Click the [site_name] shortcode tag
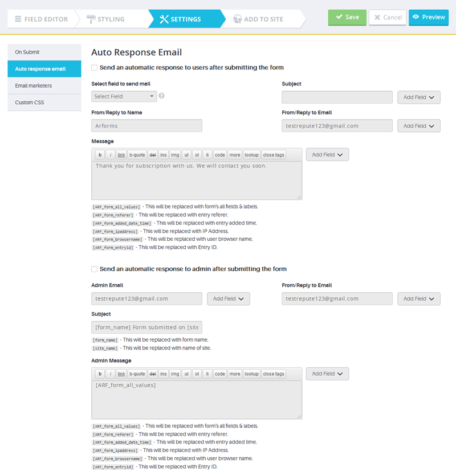Viewport: 456px width, 476px height. pyautogui.click(x=105, y=348)
